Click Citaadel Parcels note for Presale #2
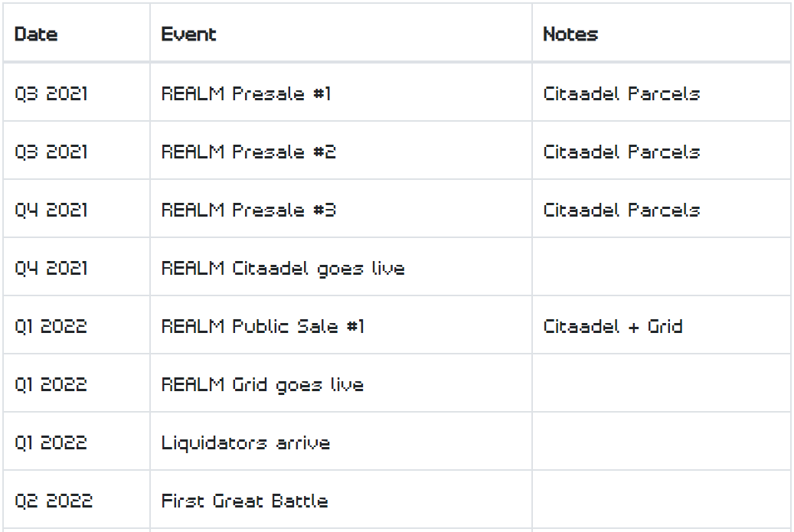 (x=621, y=152)
